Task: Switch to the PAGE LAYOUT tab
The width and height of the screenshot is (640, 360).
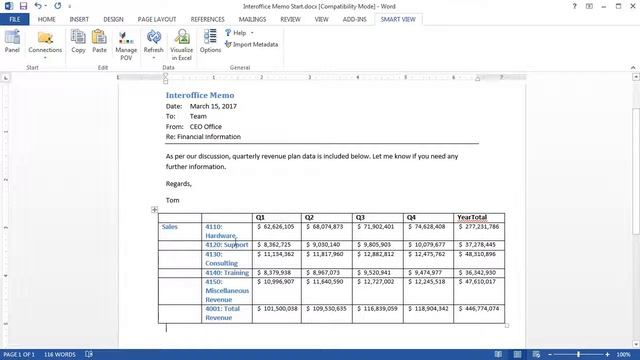Action: pyautogui.click(x=157, y=19)
